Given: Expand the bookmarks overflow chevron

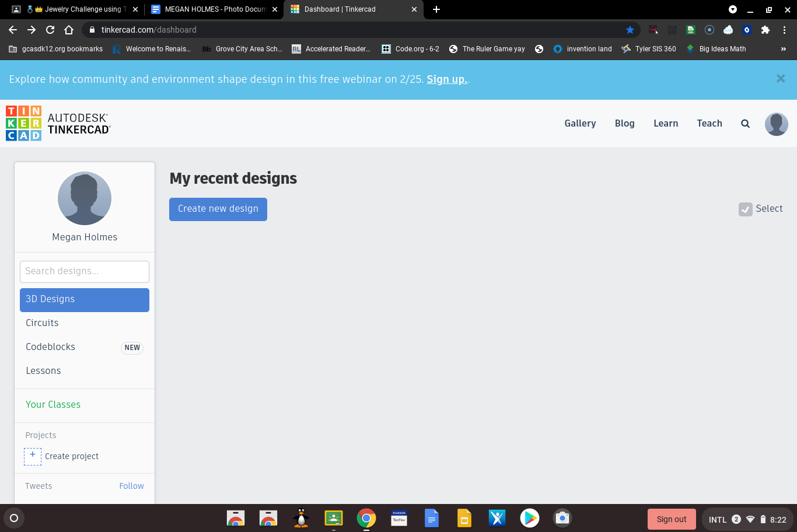Looking at the screenshot, I should (x=783, y=49).
